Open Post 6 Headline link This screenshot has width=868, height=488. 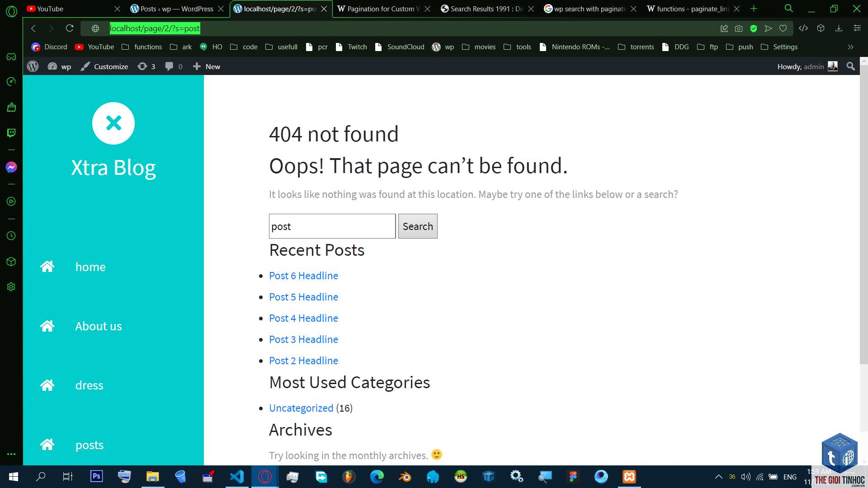coord(303,276)
